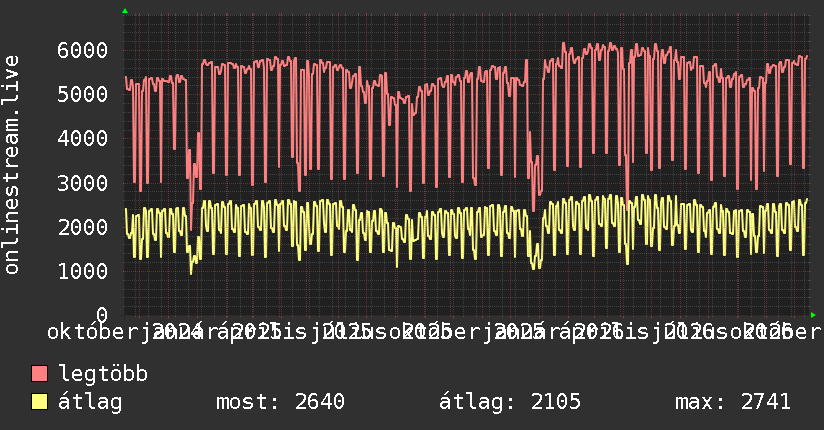Click the 0 y-axis label
Screen dimensions: 824x430
tap(102, 314)
